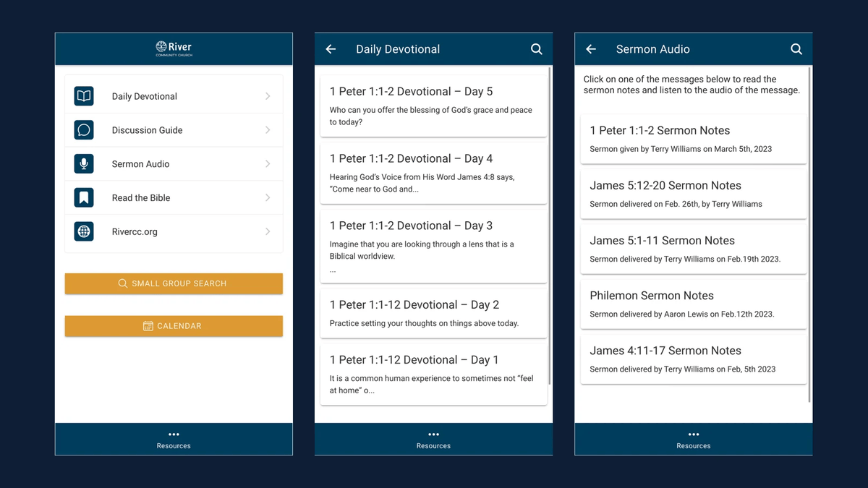Select the Sermon Audio menu label
Image resolution: width=868 pixels, height=488 pixels.
140,164
